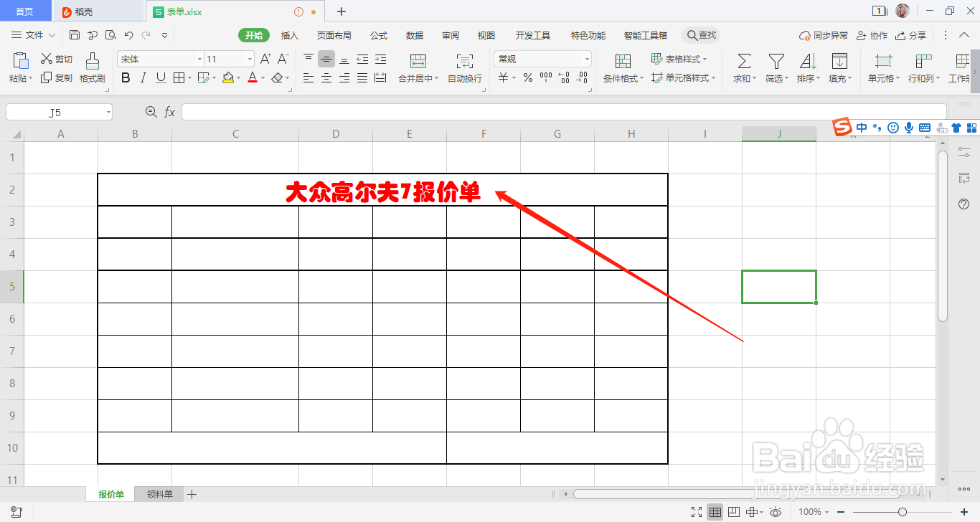The width and height of the screenshot is (980, 522).
Task: Click the zoom slider handle
Action: (x=903, y=512)
